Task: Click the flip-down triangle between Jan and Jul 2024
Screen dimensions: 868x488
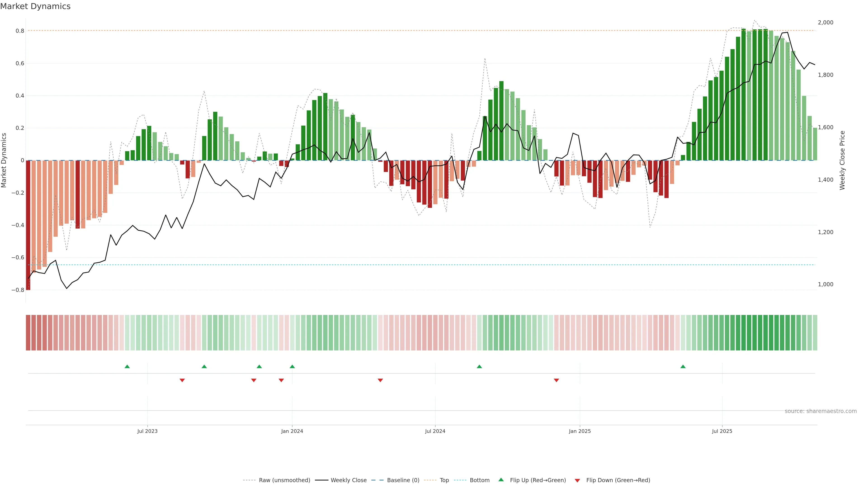Action: [380, 380]
